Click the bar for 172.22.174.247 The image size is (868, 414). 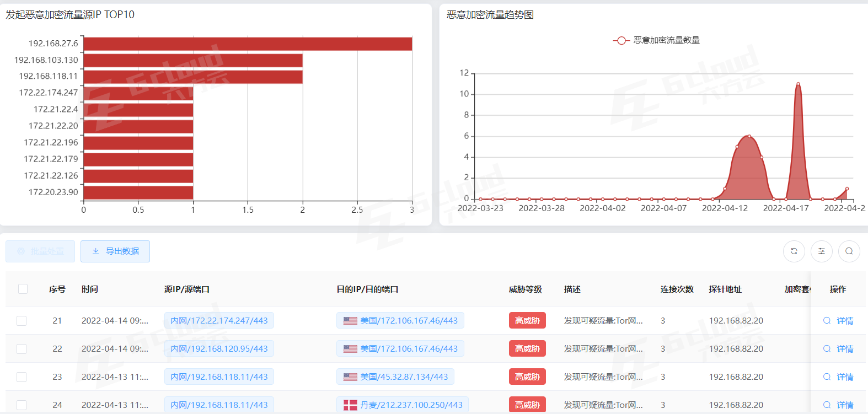[138, 93]
